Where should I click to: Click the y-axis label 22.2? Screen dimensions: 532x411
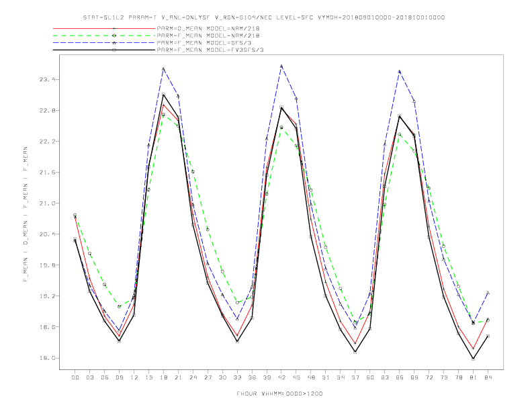tap(47, 142)
